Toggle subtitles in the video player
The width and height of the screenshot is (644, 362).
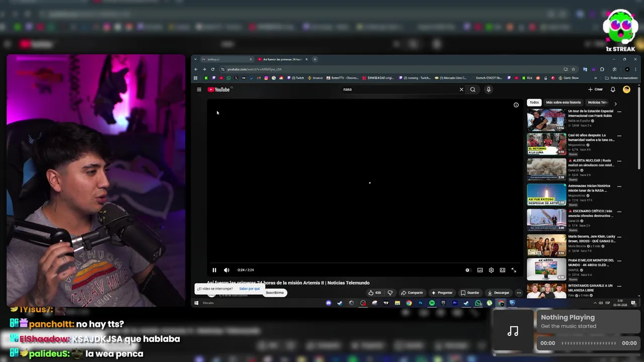pyautogui.click(x=480, y=270)
